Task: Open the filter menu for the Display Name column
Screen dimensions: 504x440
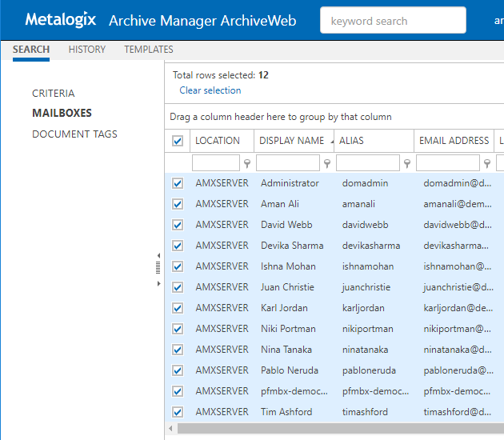Action: (326, 164)
